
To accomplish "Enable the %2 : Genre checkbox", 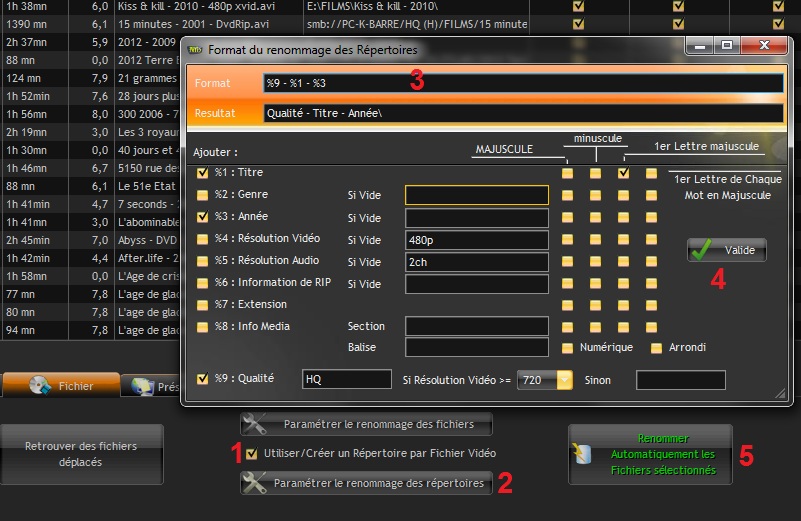I will (203, 195).
